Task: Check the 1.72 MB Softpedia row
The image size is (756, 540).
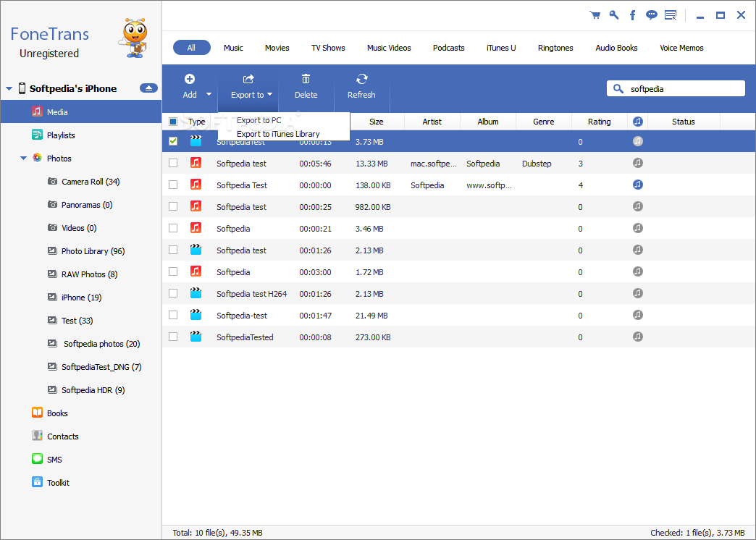Action: 172,271
